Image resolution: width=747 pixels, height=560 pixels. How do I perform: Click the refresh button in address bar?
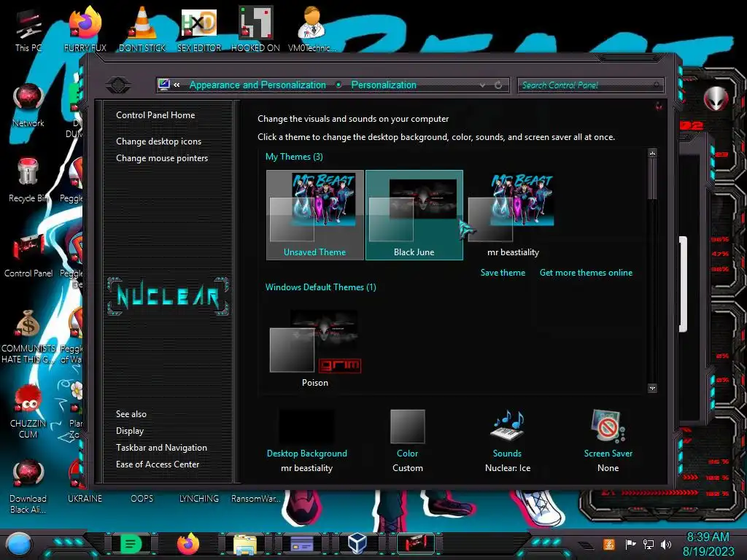point(498,85)
